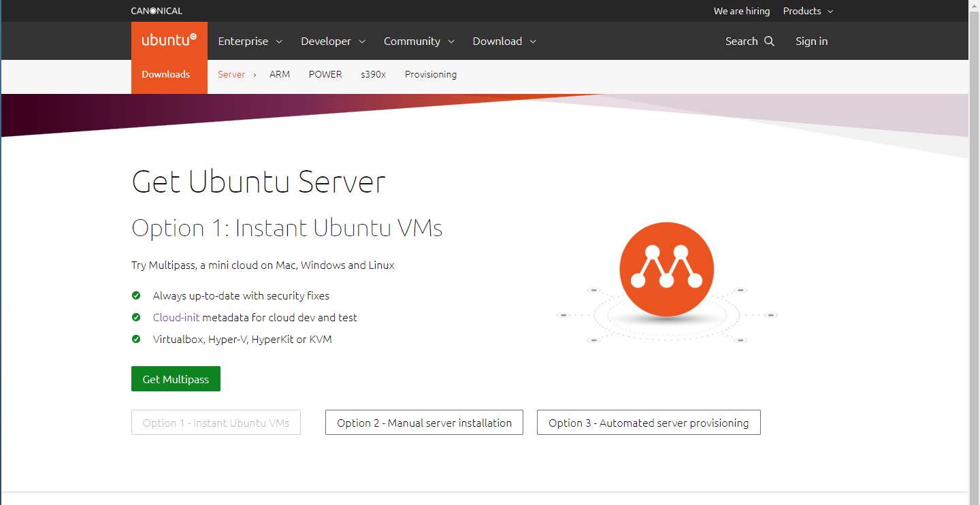
Task: Click 'Always up-to-date with security fixes' text
Action: [x=241, y=296]
